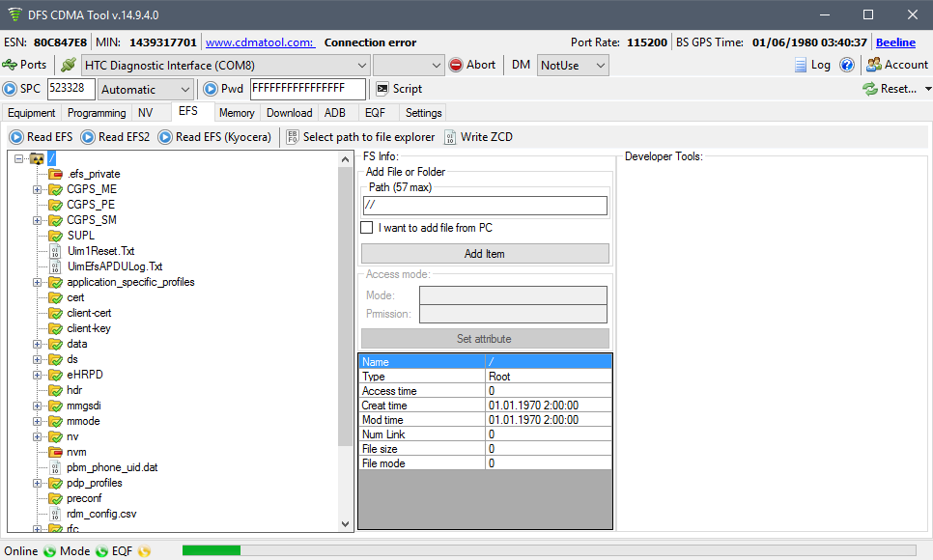Select Uim1Reset.Txt file icon

pos(55,251)
